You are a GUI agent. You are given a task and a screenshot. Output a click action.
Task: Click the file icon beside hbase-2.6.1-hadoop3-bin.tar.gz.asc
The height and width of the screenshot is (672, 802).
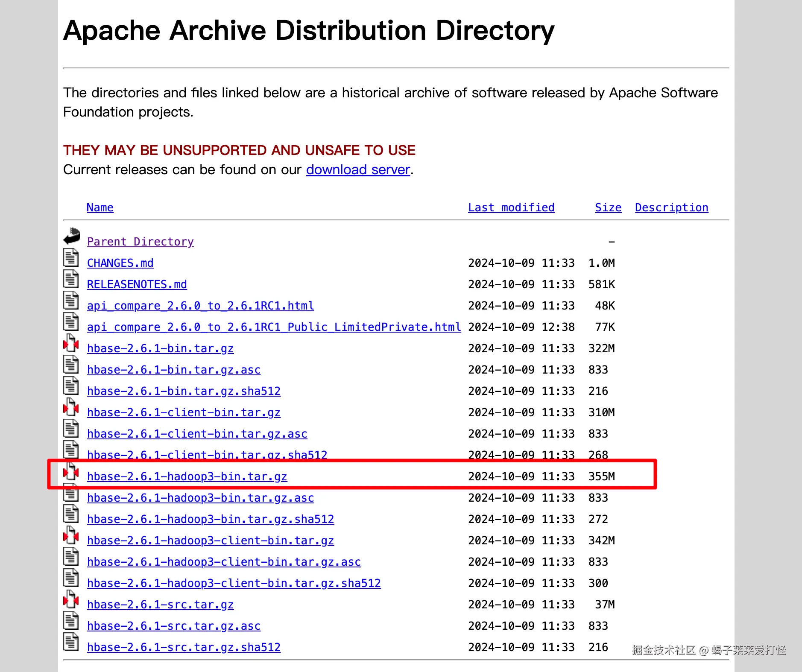[71, 492]
